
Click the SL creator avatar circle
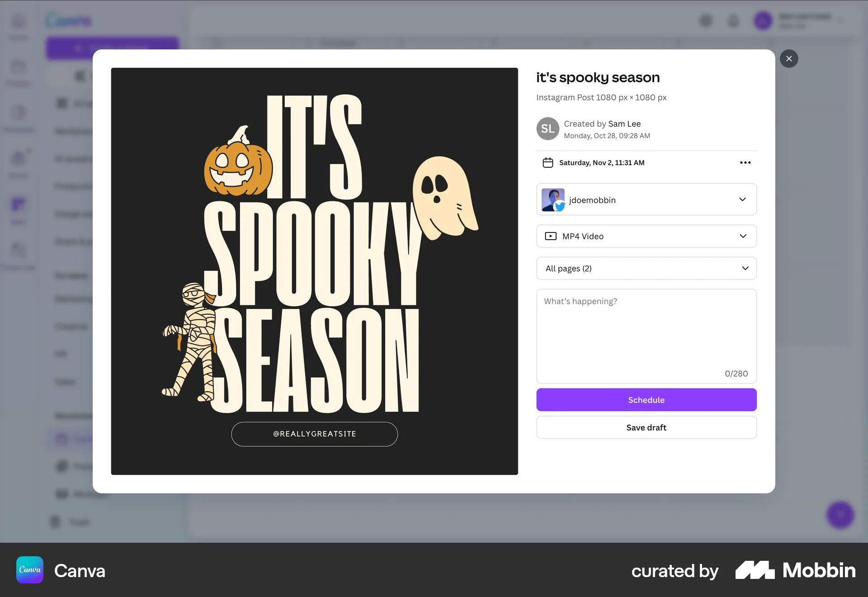(547, 129)
